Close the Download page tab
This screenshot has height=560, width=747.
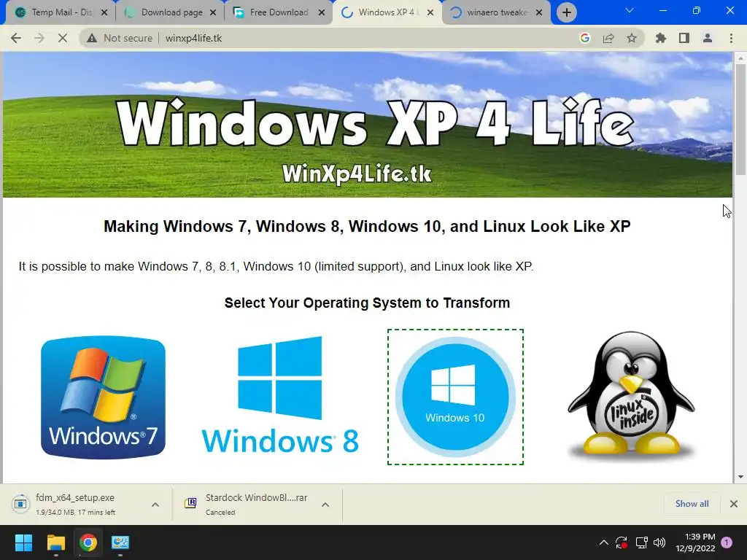pos(213,12)
